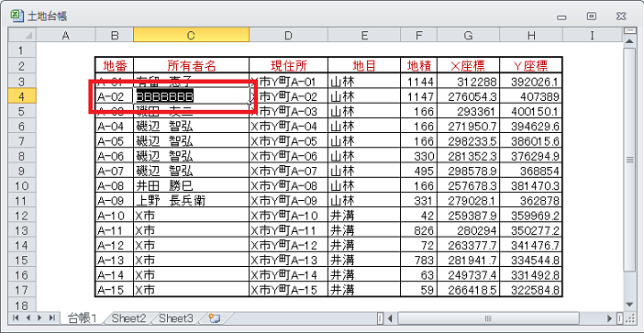This screenshot has width=644, height=333.
Task: Select the cell with value 495
Action: [419, 171]
